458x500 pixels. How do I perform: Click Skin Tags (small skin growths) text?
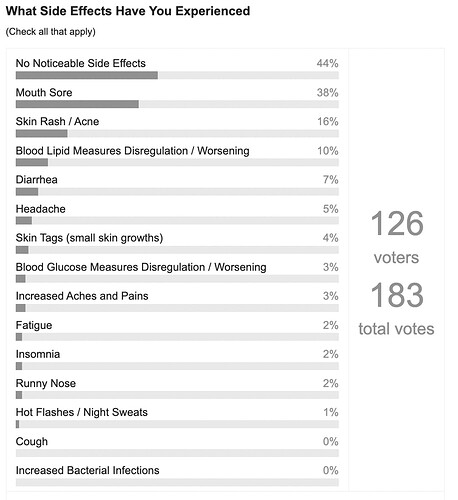89,238
